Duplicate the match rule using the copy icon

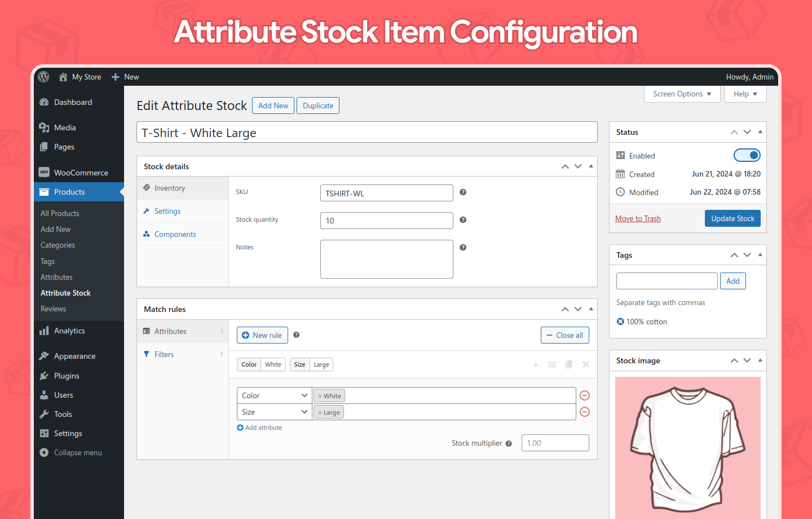coord(568,364)
